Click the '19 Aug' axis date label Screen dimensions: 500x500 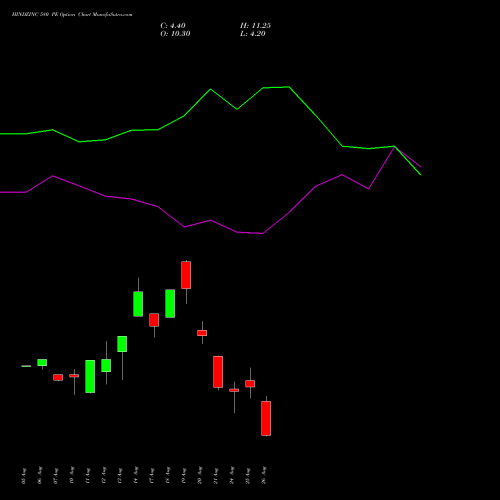[183, 476]
